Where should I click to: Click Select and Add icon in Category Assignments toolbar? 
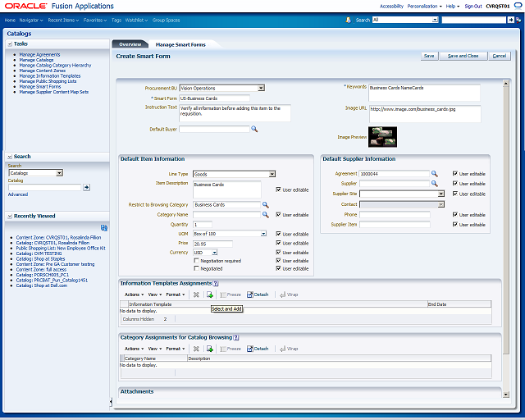(210, 349)
